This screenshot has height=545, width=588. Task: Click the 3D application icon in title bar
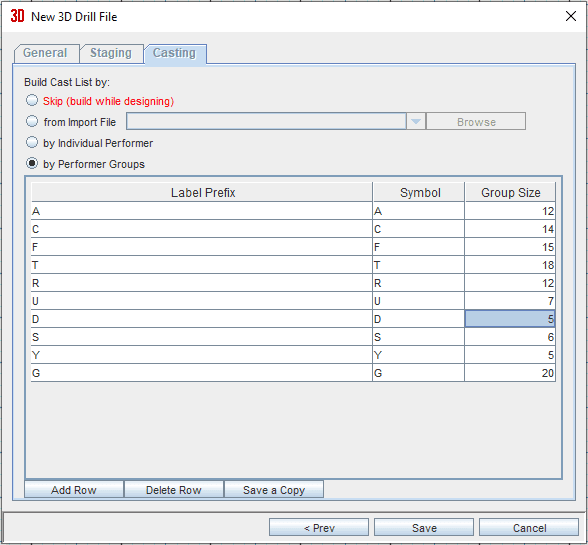point(17,16)
